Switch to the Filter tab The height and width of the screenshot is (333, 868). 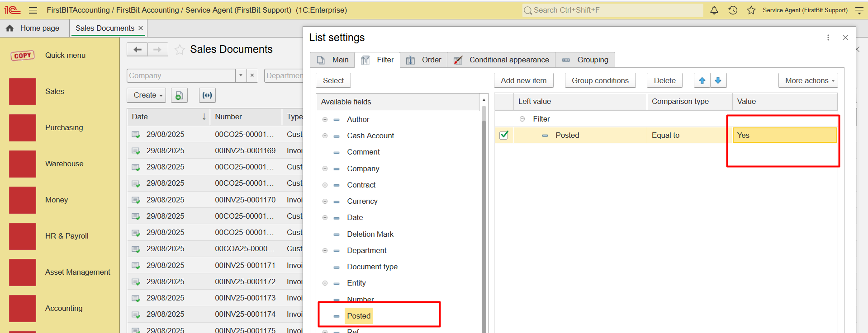[x=377, y=60]
